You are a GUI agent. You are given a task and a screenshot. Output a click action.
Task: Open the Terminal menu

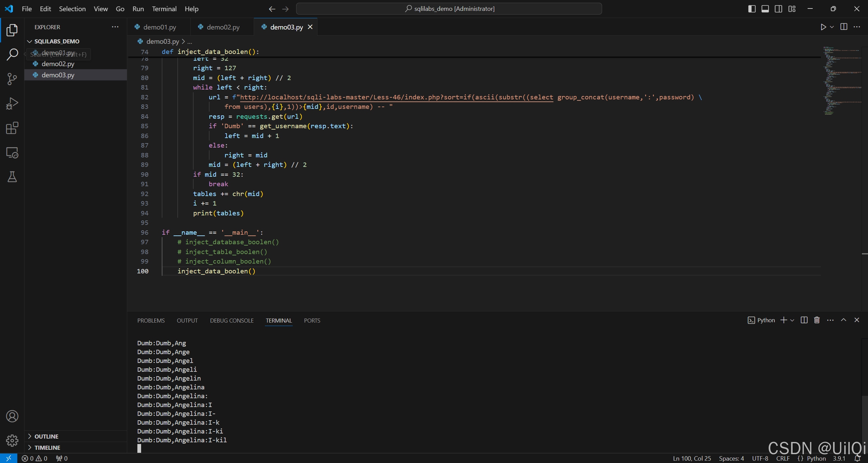click(164, 9)
